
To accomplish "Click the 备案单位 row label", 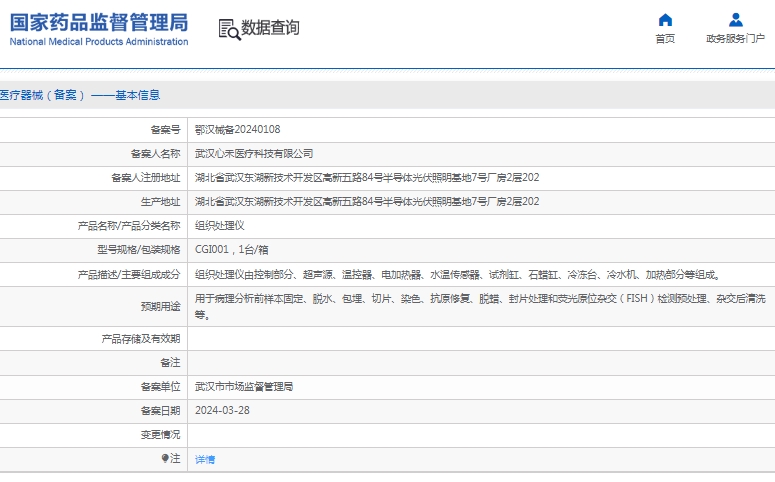I will [x=161, y=387].
